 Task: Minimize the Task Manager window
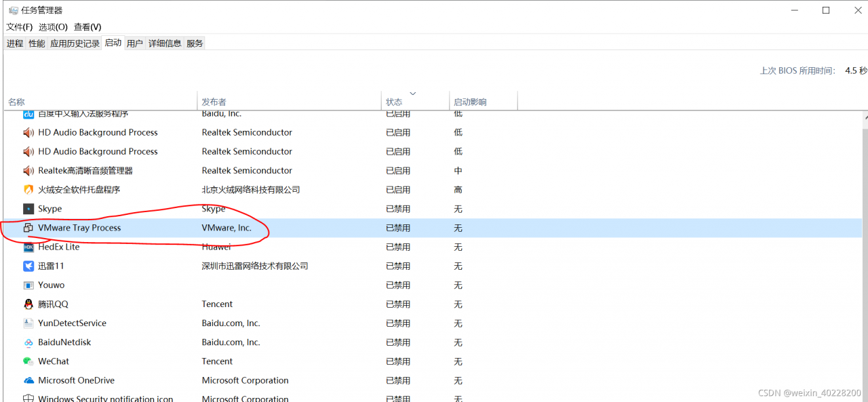(795, 10)
